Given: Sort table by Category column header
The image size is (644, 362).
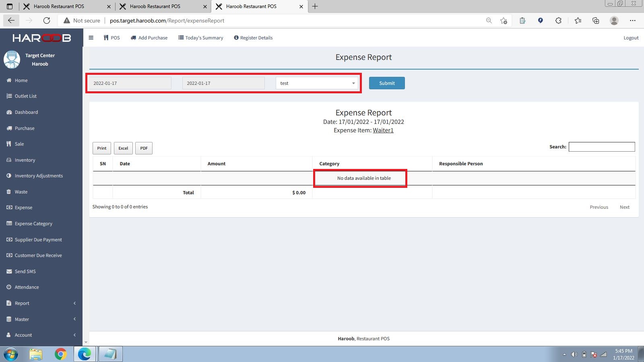Looking at the screenshot, I should [x=372, y=164].
